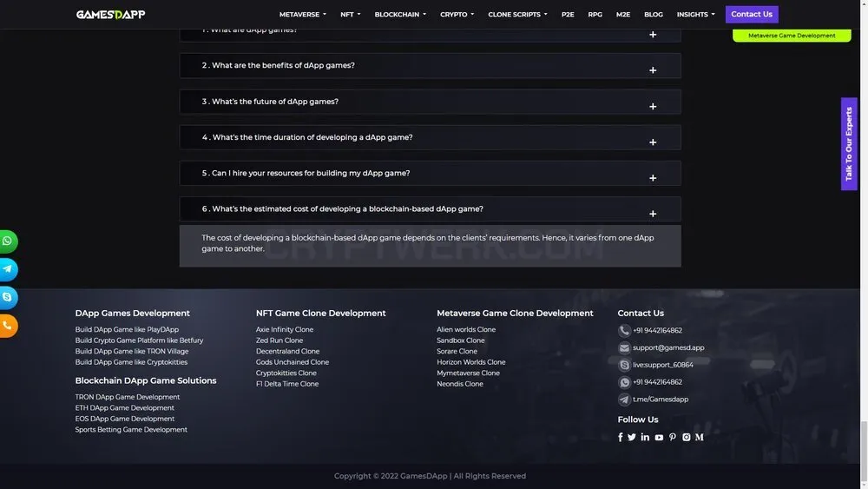Open the YouTube icon under Follow Us
This screenshot has height=489, width=868.
(x=659, y=438)
